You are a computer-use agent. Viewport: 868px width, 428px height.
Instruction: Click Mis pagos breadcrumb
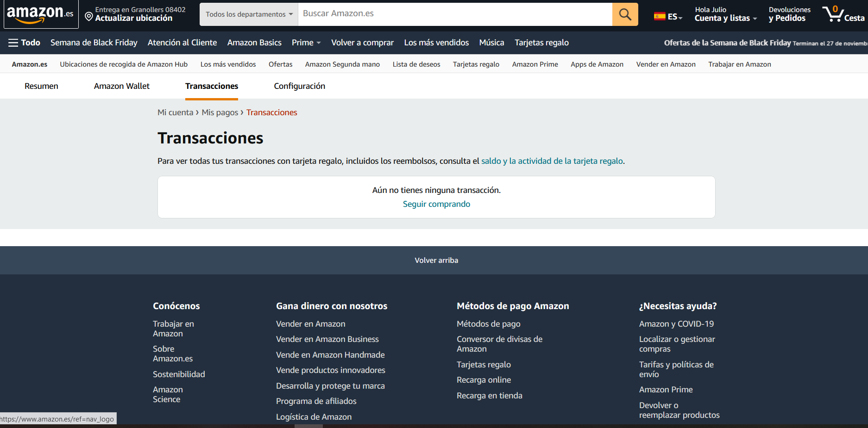point(220,112)
